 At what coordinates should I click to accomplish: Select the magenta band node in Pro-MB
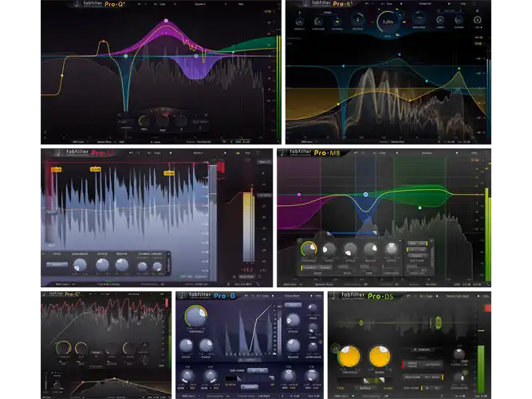tap(299, 195)
